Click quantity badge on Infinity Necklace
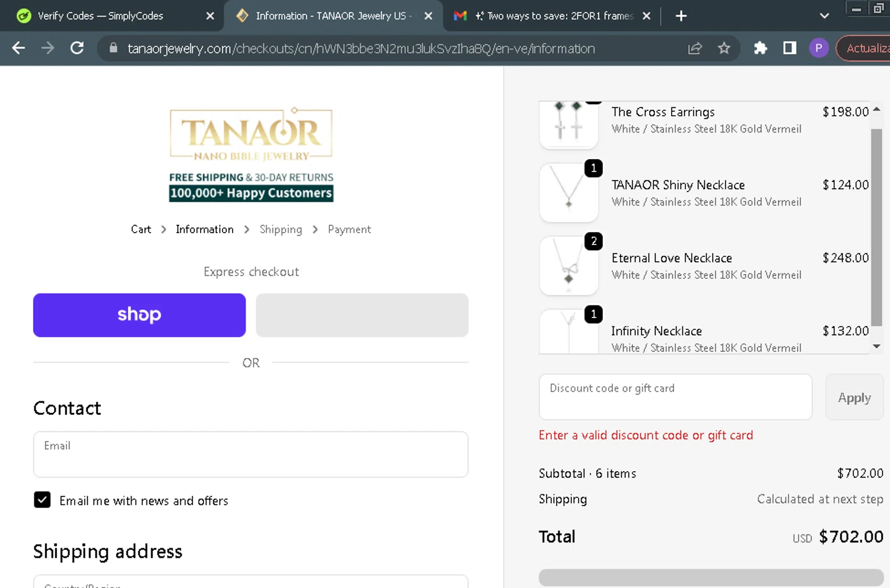Screen dimensions: 890x588 point(593,314)
